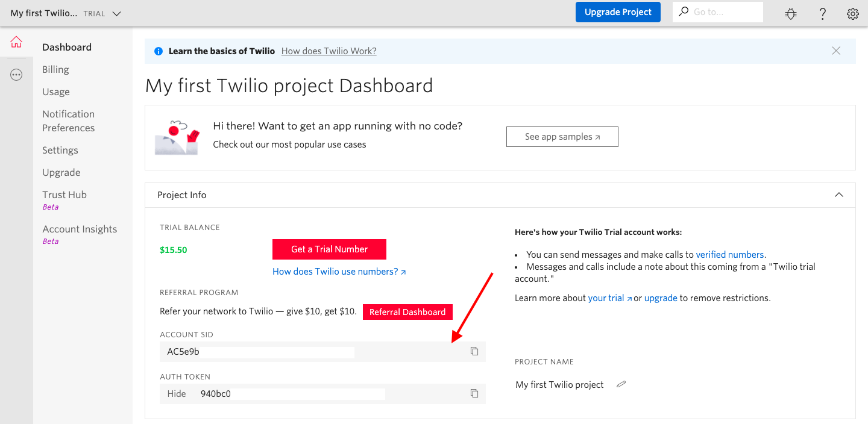Image resolution: width=868 pixels, height=424 pixels.
Task: Open the project switcher dropdown next to TRIAL
Action: click(116, 13)
